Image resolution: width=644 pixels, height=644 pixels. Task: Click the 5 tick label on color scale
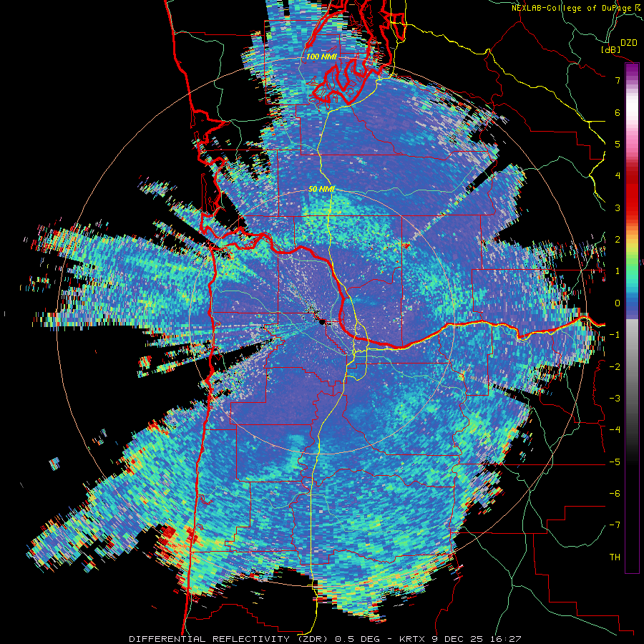(x=618, y=144)
